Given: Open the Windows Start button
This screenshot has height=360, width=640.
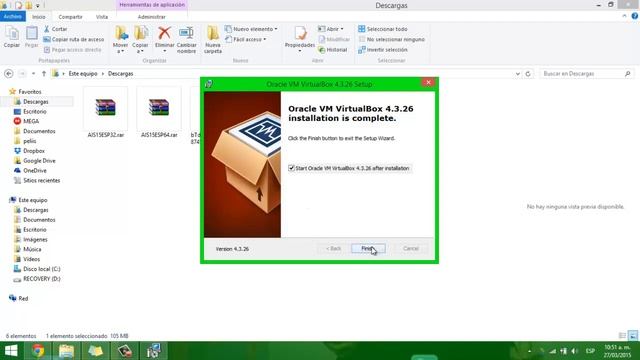Looking at the screenshot, I should (11, 351).
